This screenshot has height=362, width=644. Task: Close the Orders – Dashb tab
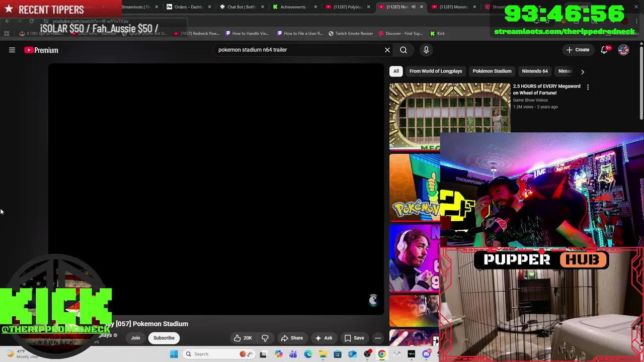[x=210, y=7]
